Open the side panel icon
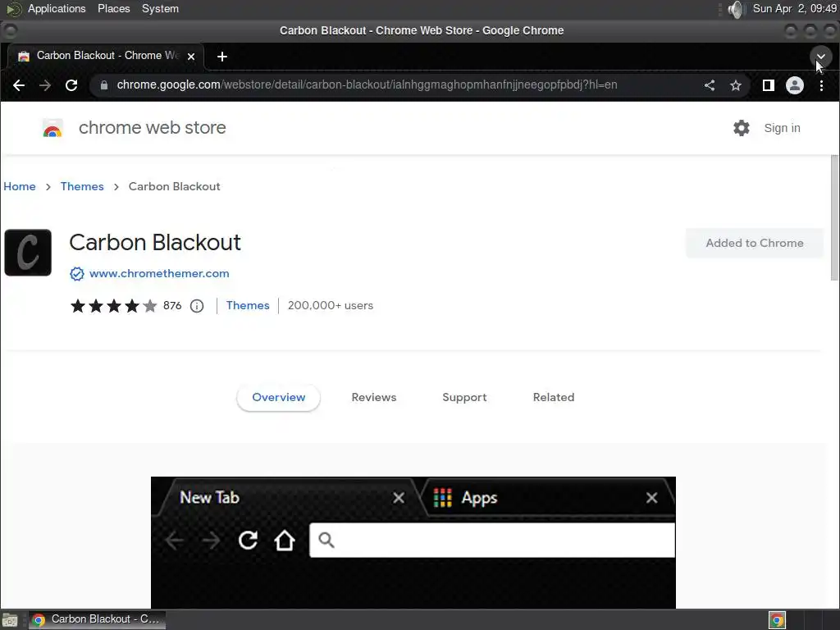This screenshot has width=840, height=630. click(x=768, y=85)
